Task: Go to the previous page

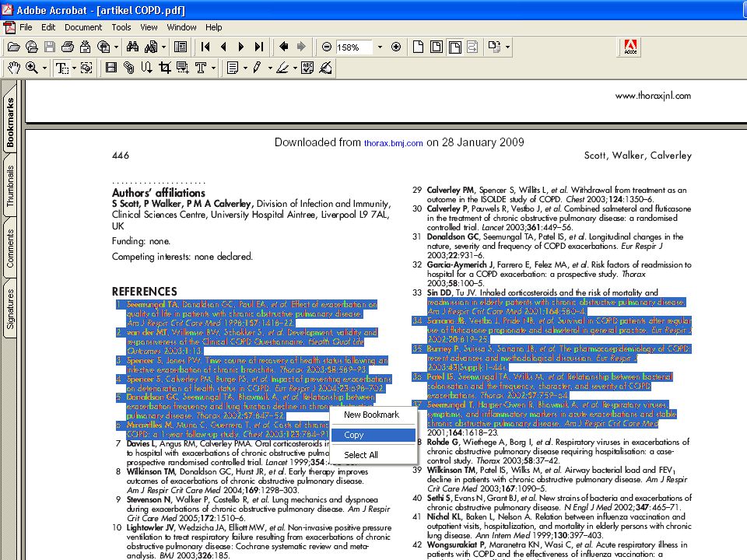Action: pos(223,47)
